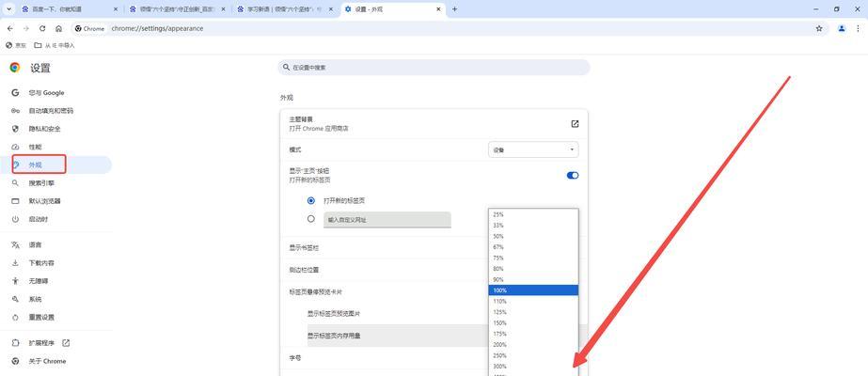Choose 80% zoom option
Viewport: 868px width, 376px height.
[x=533, y=269]
